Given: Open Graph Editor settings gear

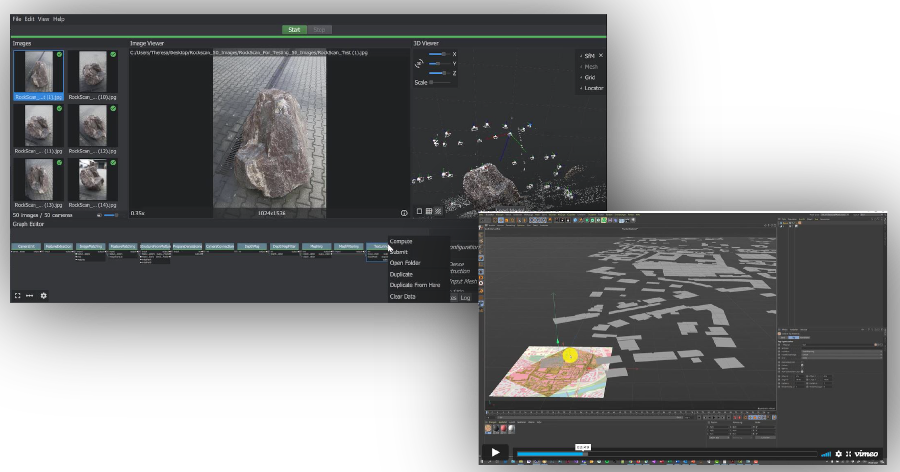Looking at the screenshot, I should [x=43, y=296].
